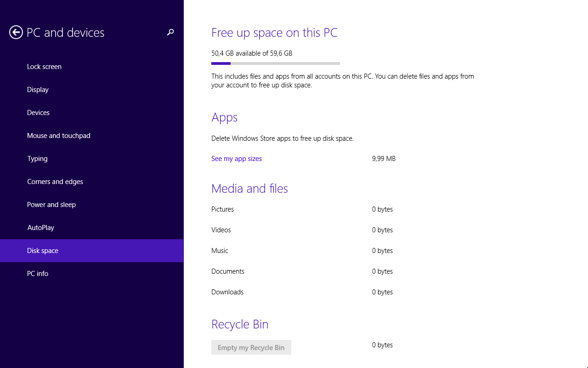Viewport: 588px width, 368px height.
Task: Click the Downloads row
Action: pyautogui.click(x=302, y=292)
